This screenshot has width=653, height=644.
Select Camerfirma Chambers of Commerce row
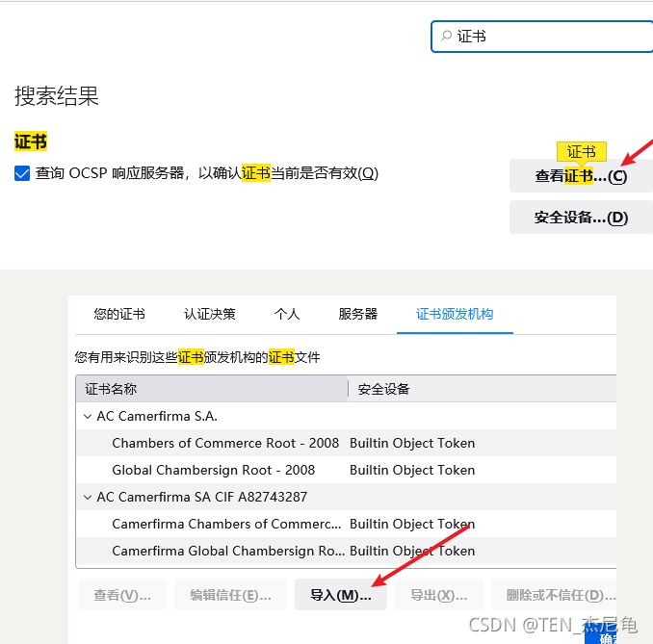pyautogui.click(x=226, y=524)
